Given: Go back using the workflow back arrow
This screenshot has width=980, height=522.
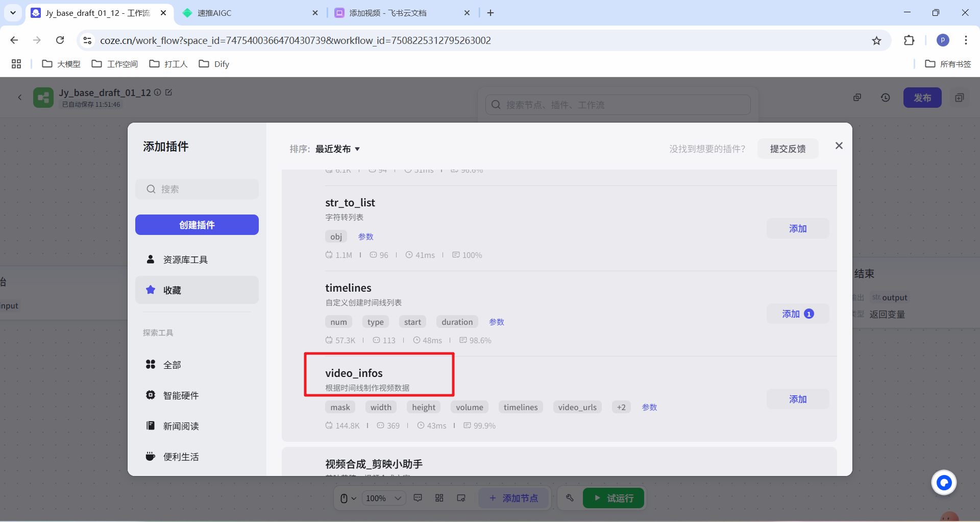Looking at the screenshot, I should (20, 97).
